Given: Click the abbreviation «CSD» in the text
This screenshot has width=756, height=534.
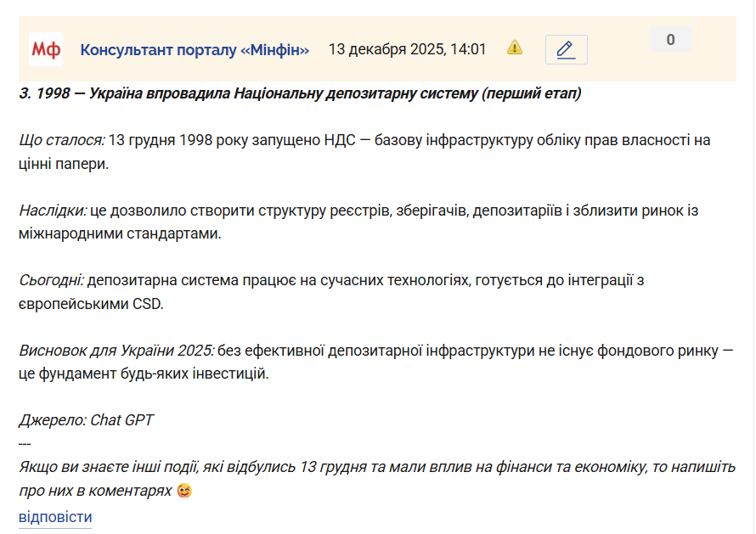Looking at the screenshot, I should coord(147,303).
